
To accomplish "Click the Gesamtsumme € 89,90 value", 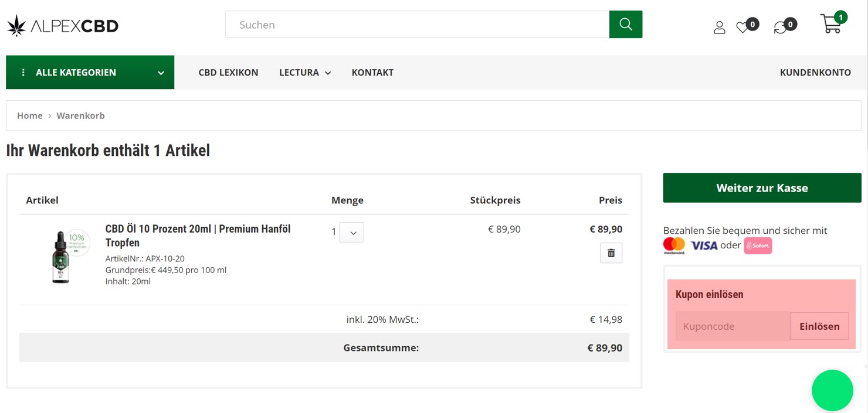I will point(605,348).
